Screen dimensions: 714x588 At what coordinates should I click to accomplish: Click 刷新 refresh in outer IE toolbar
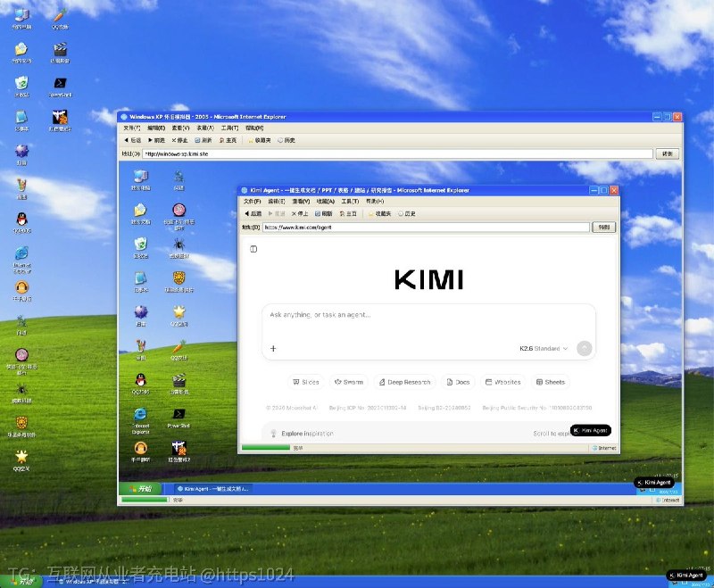pos(203,140)
